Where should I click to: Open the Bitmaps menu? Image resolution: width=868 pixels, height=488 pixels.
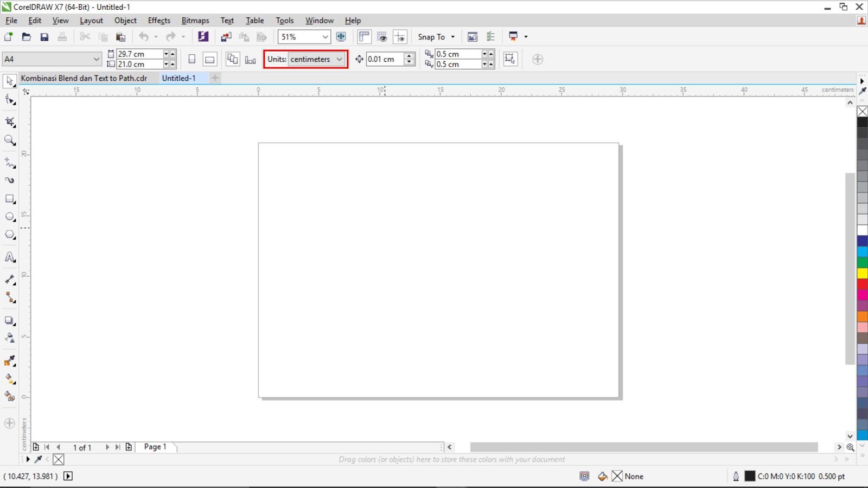click(x=195, y=20)
